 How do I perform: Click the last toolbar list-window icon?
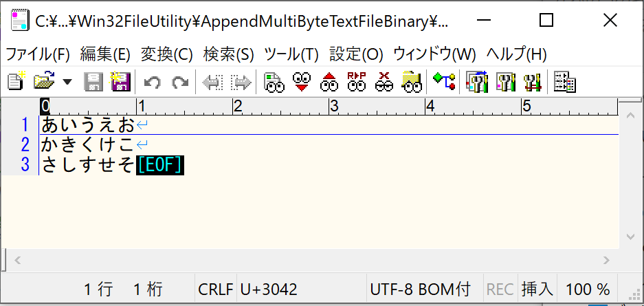click(565, 81)
